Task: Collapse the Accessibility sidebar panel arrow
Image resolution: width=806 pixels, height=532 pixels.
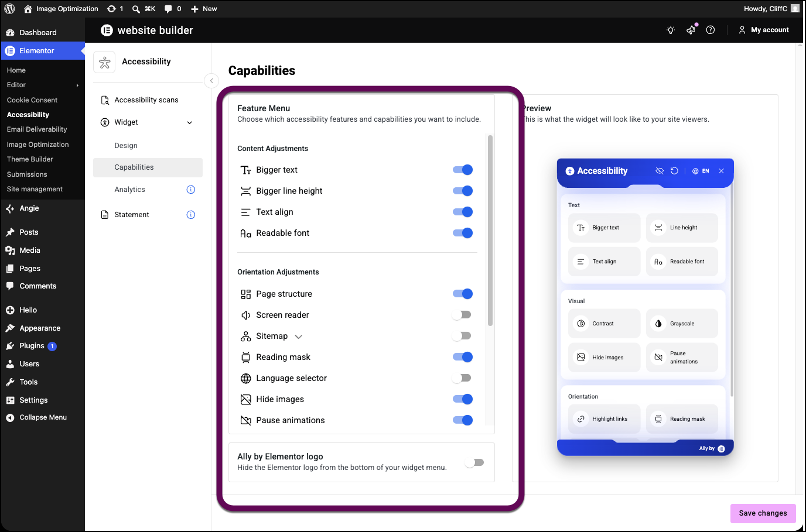Action: (211, 81)
